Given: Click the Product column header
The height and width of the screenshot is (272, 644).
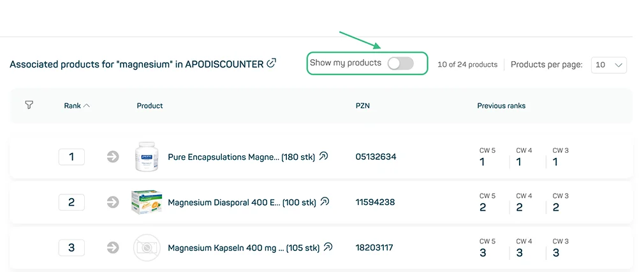Looking at the screenshot, I should pyautogui.click(x=150, y=106).
